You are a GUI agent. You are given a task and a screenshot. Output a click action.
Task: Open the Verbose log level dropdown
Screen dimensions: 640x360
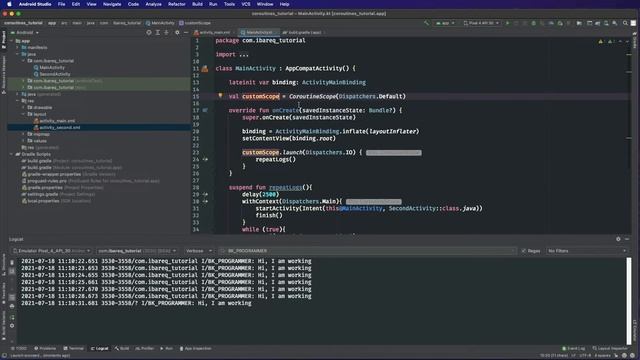(x=198, y=251)
